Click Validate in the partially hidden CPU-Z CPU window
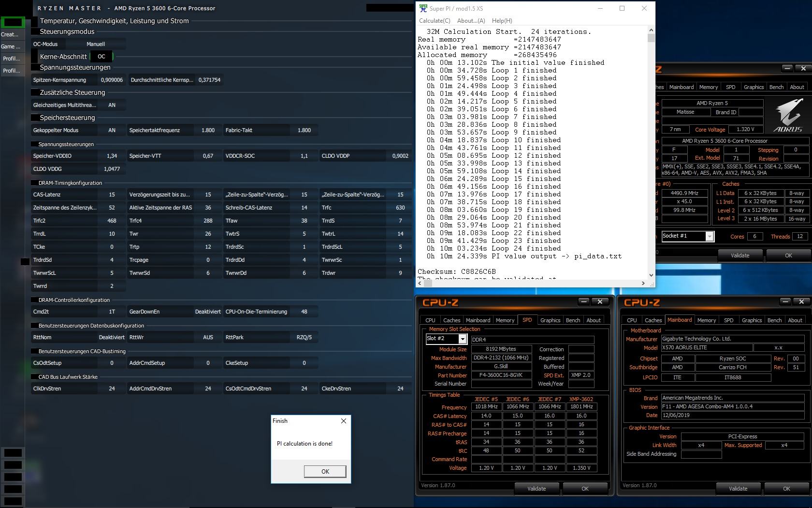812x508 pixels. 740,255
